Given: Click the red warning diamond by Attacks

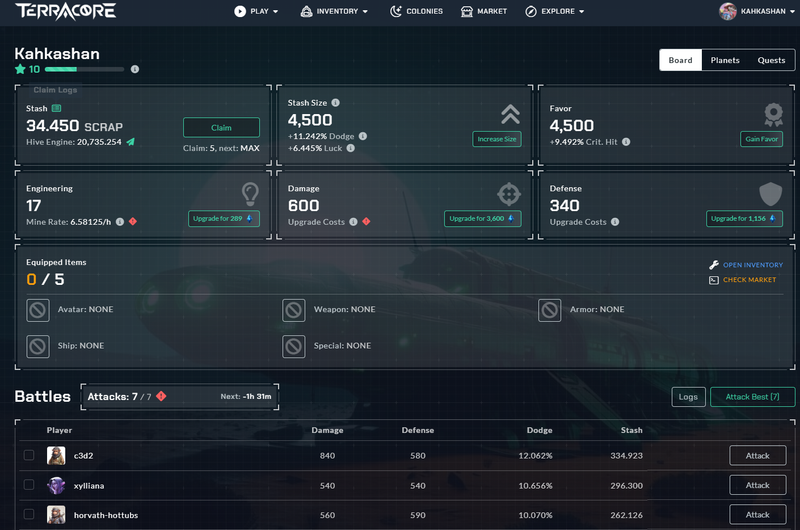Looking at the screenshot, I should click(x=161, y=396).
